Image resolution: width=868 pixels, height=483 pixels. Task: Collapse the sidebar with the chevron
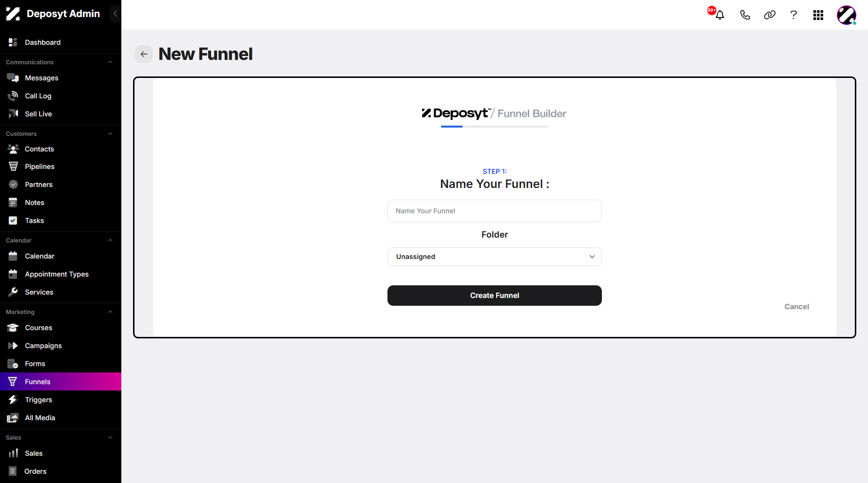coord(115,14)
